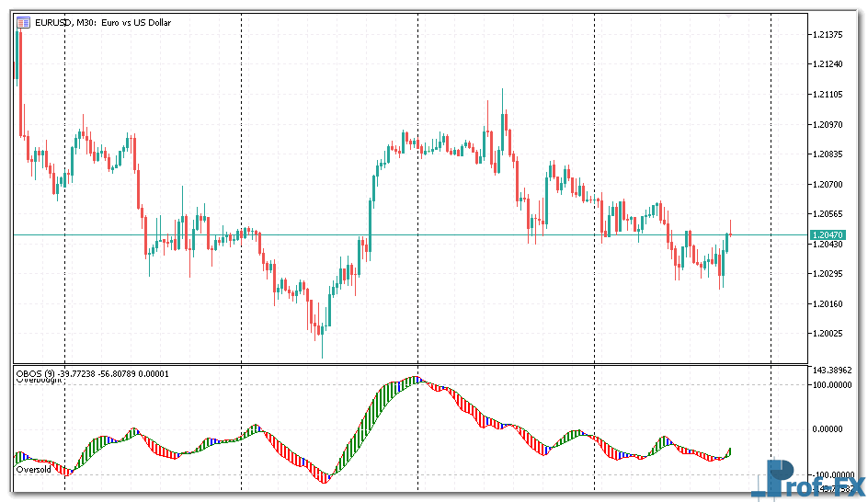
Task: Click the 1.21240 price scale label
Action: coord(829,64)
